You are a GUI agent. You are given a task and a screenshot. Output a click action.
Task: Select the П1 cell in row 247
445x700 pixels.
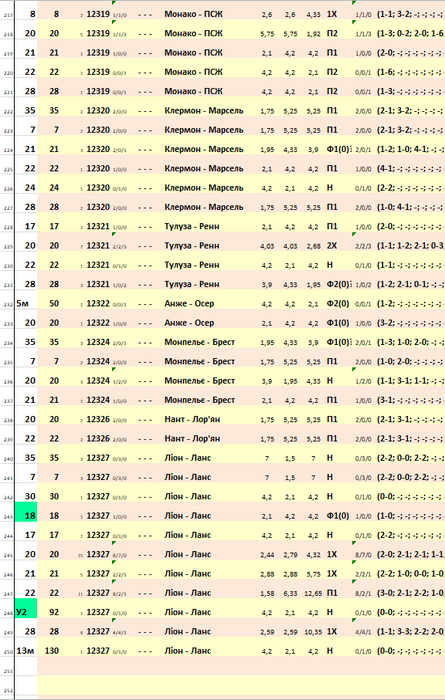coord(332,593)
